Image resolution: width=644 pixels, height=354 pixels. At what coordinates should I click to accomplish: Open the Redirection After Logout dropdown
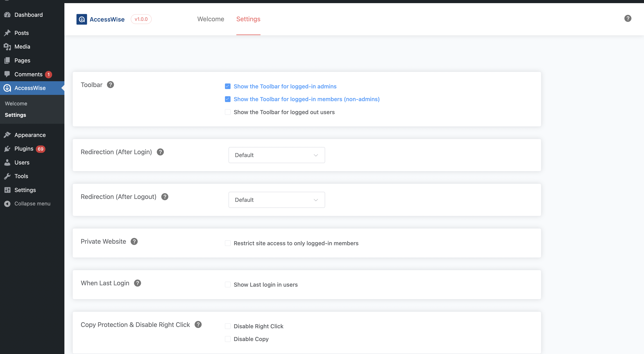tap(277, 200)
